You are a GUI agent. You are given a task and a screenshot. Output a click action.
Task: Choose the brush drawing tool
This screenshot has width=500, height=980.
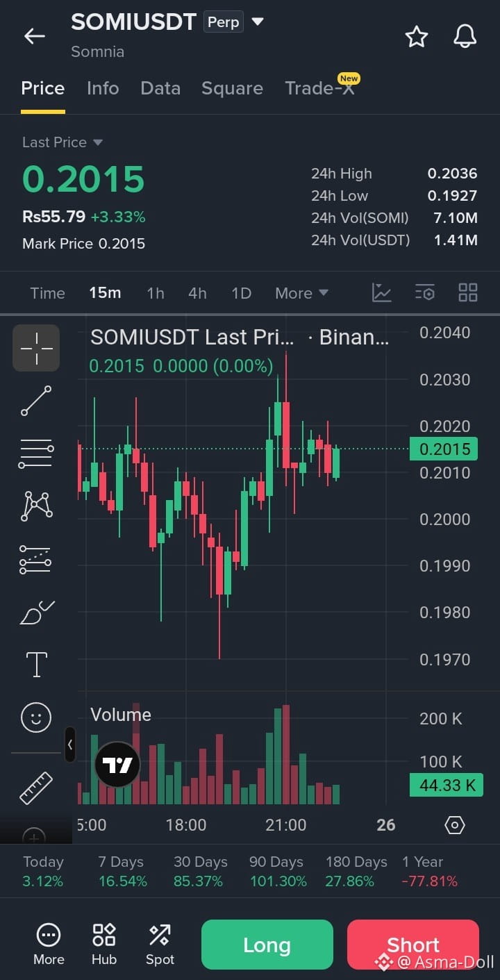point(36,612)
